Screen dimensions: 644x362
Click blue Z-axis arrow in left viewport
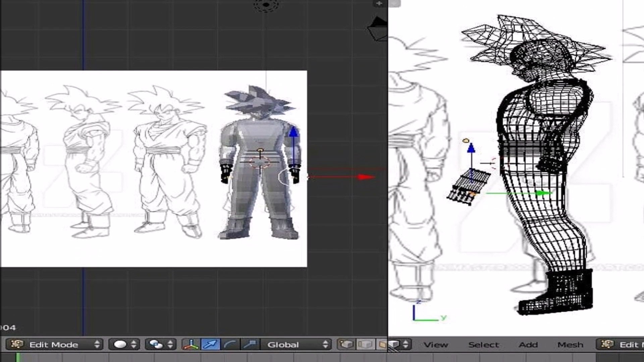[293, 132]
